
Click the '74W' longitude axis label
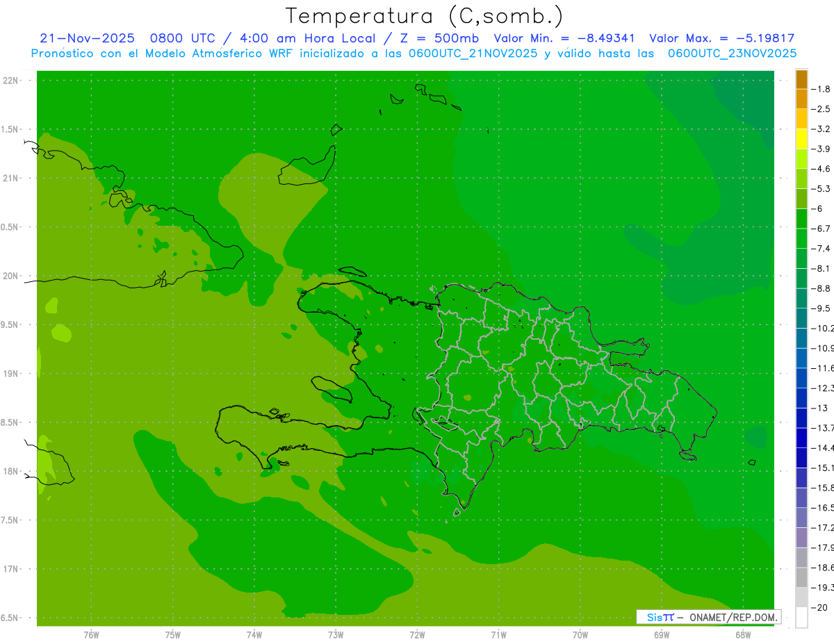click(254, 634)
